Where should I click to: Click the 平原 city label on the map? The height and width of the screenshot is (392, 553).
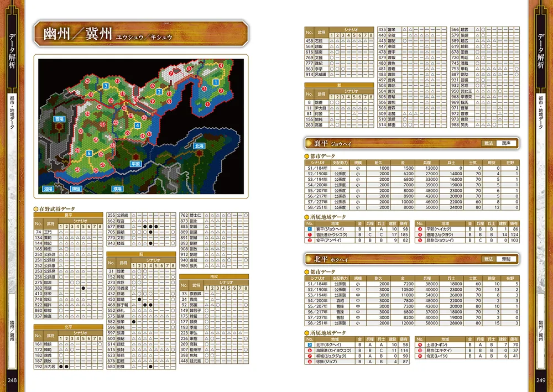click(136, 164)
